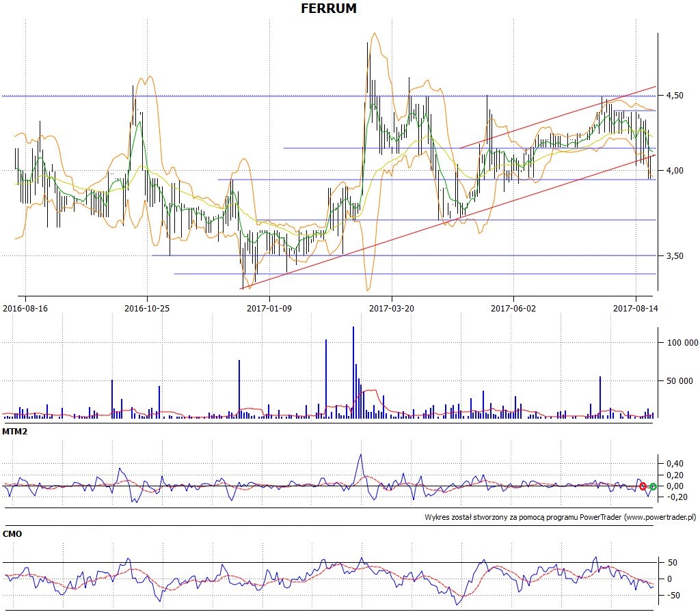Click the 0,40 MTM2 axis label
700x612 pixels.
click(x=675, y=464)
